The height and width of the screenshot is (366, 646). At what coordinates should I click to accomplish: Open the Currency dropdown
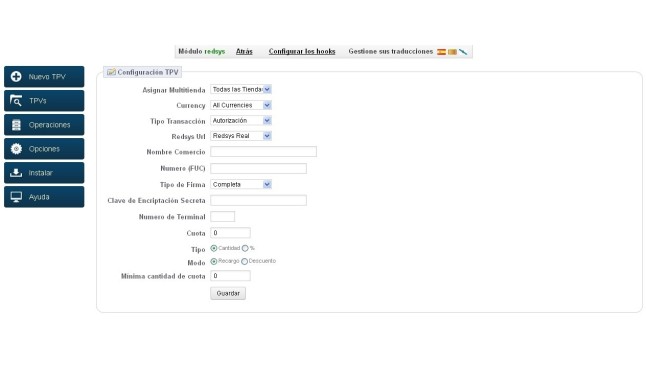click(x=241, y=105)
